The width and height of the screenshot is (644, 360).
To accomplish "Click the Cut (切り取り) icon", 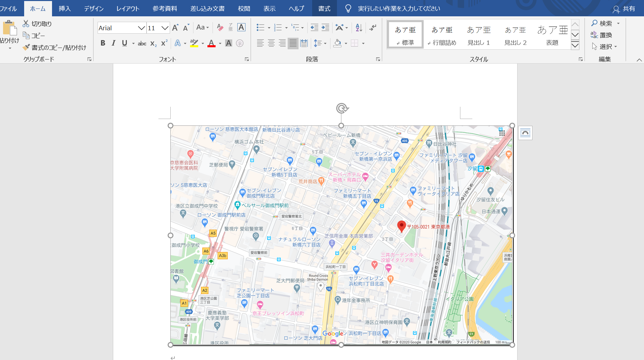I will pos(26,23).
